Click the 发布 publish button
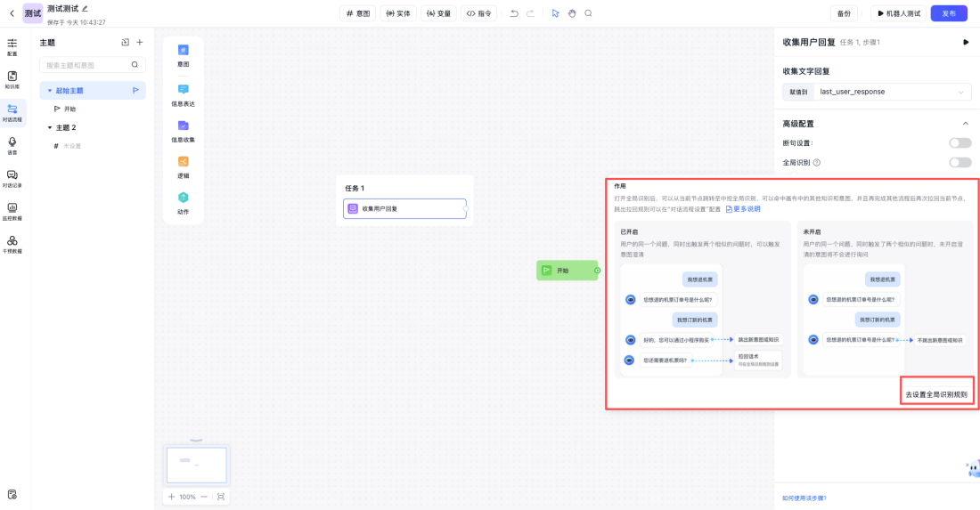Screen dimensions: 980x510 [948, 13]
